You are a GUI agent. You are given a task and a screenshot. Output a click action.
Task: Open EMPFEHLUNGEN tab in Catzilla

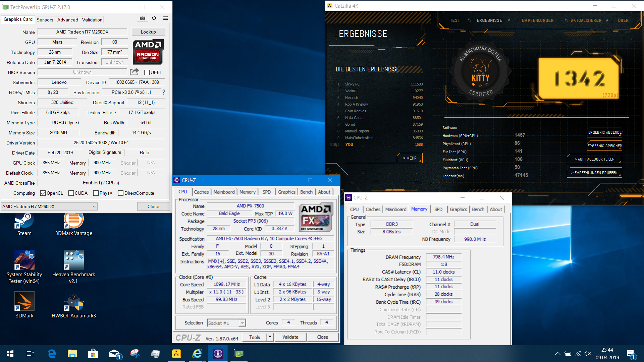tap(537, 20)
